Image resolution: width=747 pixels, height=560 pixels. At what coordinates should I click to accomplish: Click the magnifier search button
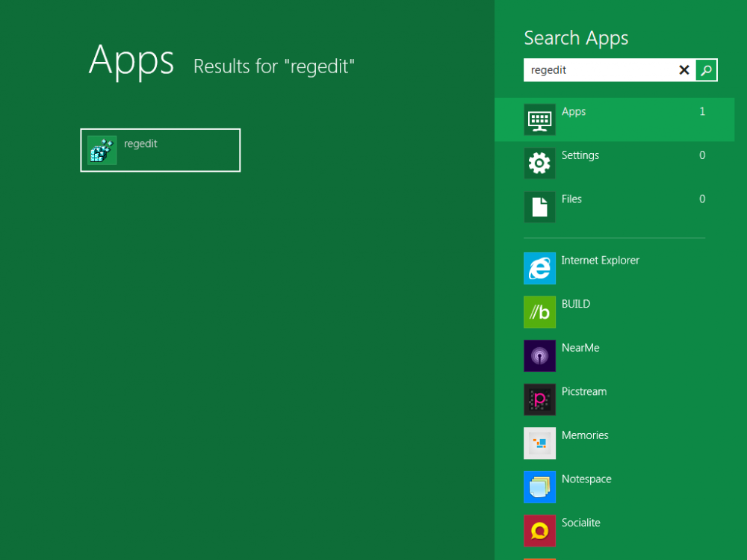707,70
